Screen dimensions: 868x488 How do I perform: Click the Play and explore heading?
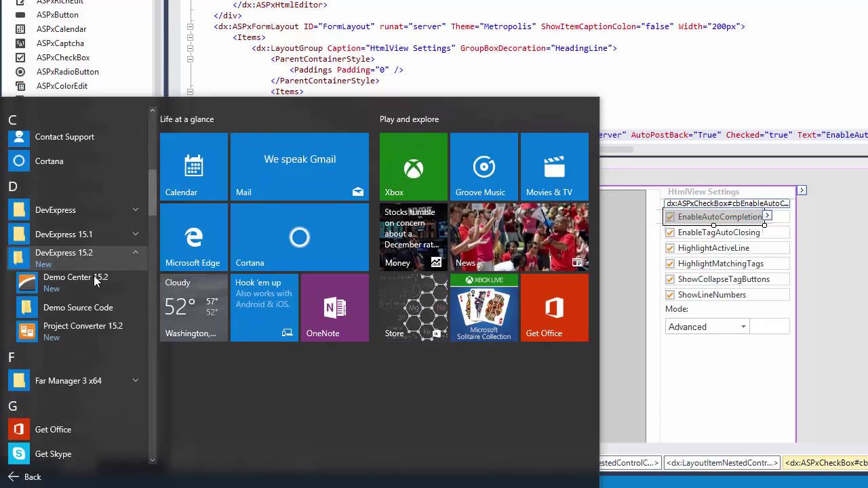pyautogui.click(x=410, y=119)
